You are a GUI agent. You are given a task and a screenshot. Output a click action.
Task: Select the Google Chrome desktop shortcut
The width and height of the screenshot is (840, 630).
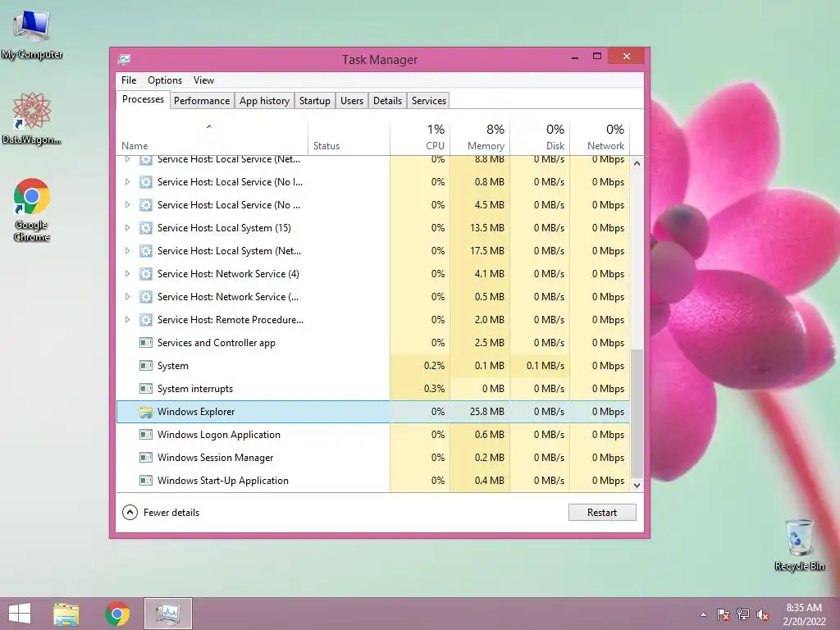pos(32,209)
